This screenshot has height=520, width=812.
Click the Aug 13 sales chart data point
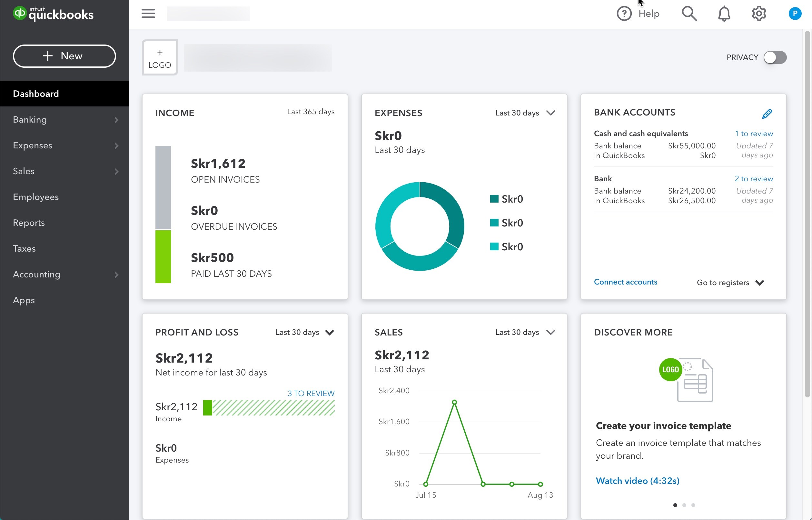(540, 484)
